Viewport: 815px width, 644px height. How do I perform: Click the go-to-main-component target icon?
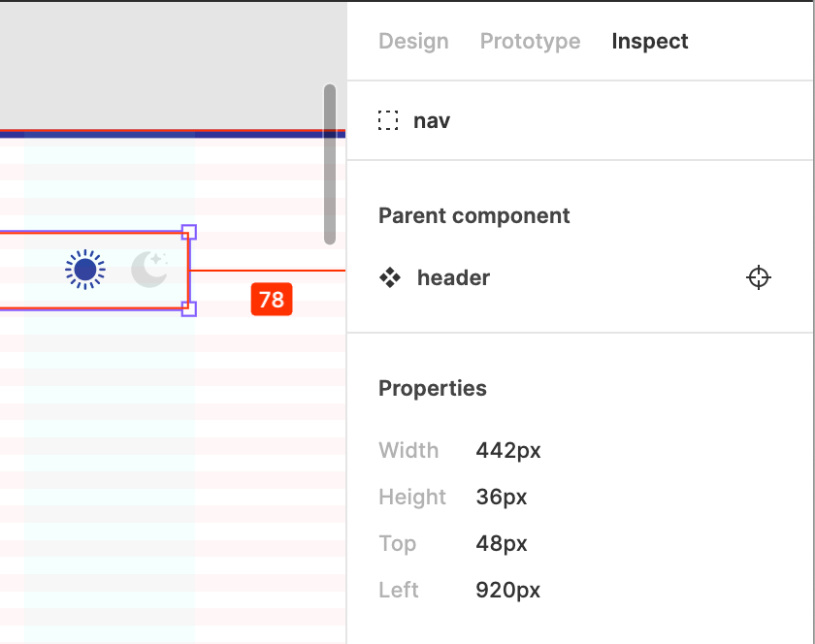coord(759,277)
